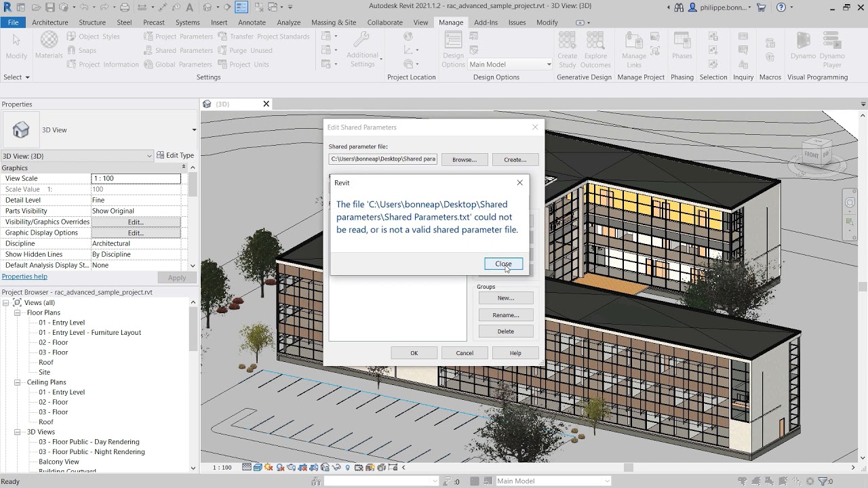
Task: Click Create shared parameter file button
Action: click(515, 160)
